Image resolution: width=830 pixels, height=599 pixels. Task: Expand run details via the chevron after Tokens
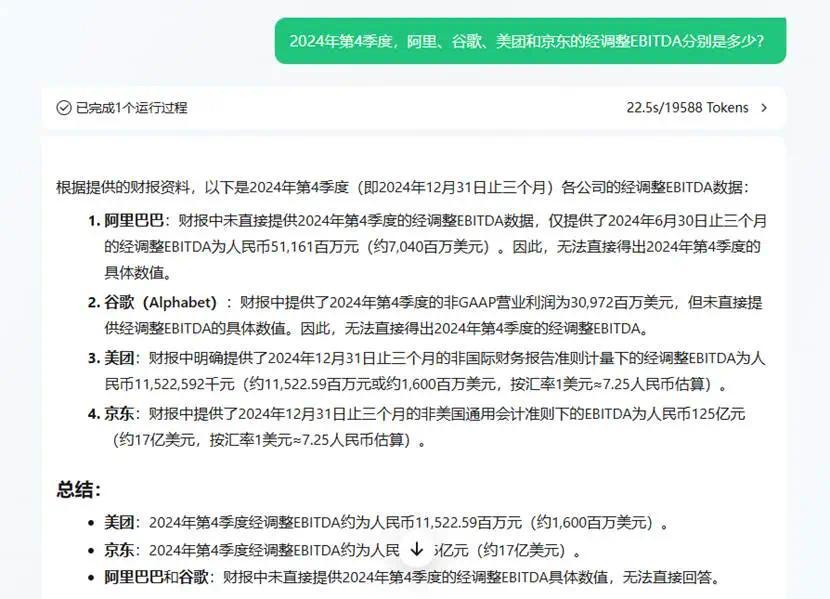click(x=764, y=108)
